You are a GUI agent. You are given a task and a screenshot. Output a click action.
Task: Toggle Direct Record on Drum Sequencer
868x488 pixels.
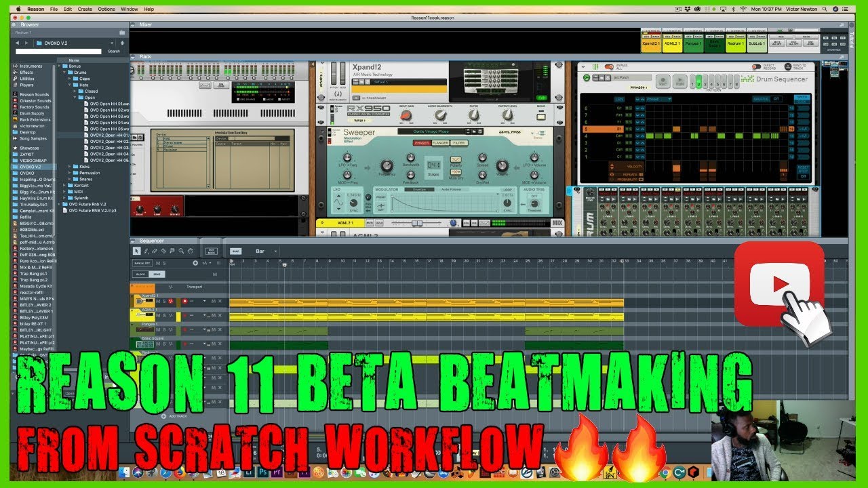click(756, 66)
